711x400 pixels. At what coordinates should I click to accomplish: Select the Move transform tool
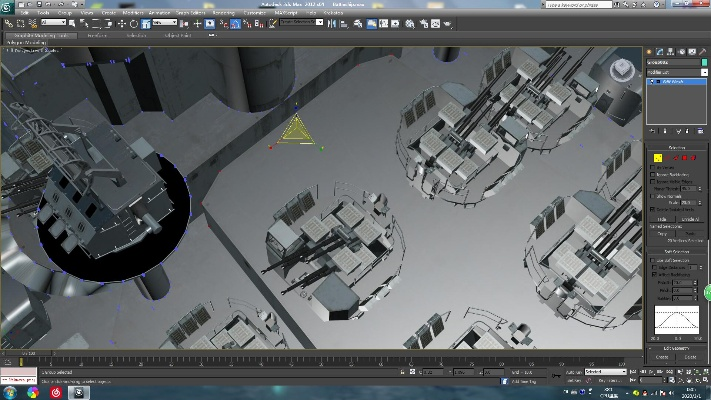pyautogui.click(x=123, y=22)
